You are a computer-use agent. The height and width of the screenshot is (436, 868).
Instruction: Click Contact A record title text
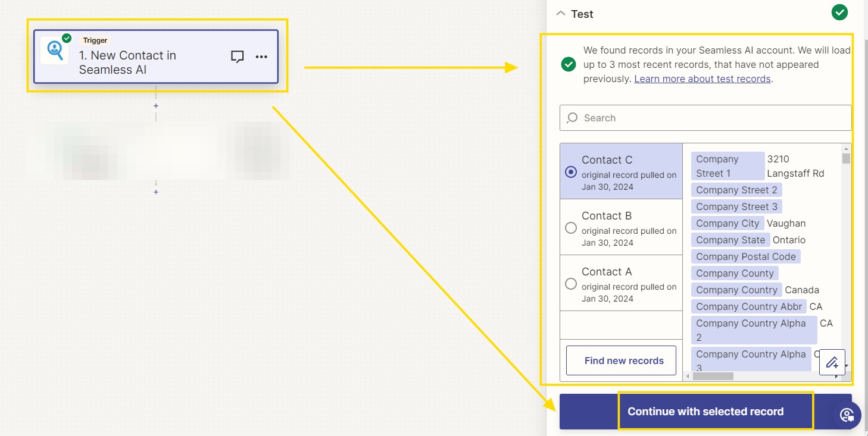point(607,271)
